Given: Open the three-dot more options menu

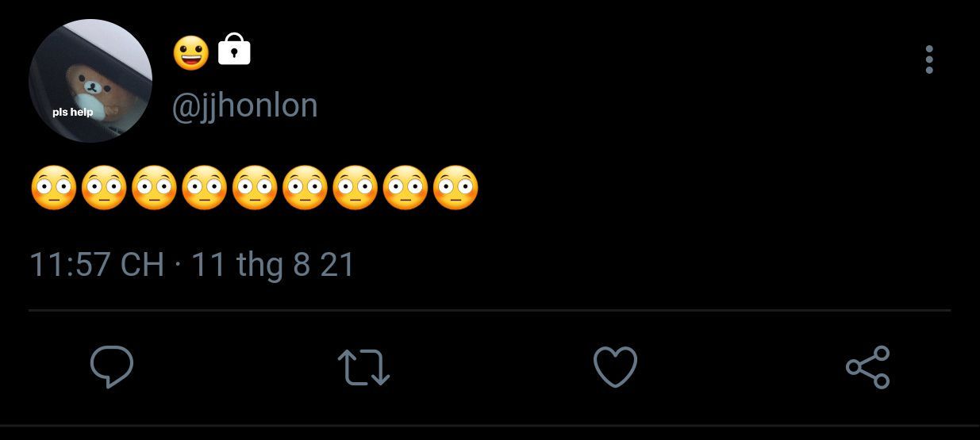Looking at the screenshot, I should (929, 59).
